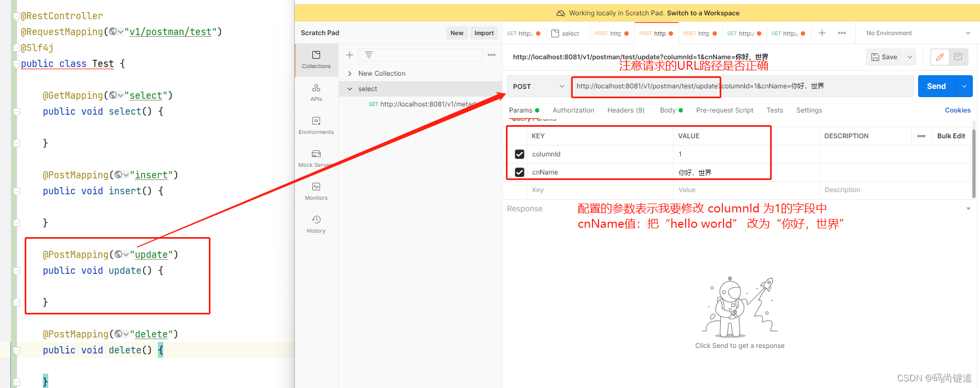
Task: Click the Bulk Edit link
Action: coord(951,136)
